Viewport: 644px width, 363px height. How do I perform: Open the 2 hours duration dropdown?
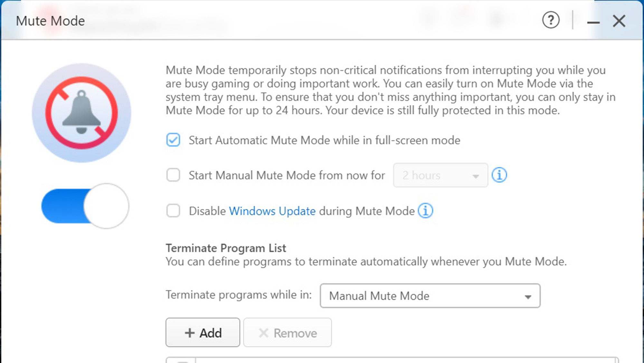pos(440,175)
